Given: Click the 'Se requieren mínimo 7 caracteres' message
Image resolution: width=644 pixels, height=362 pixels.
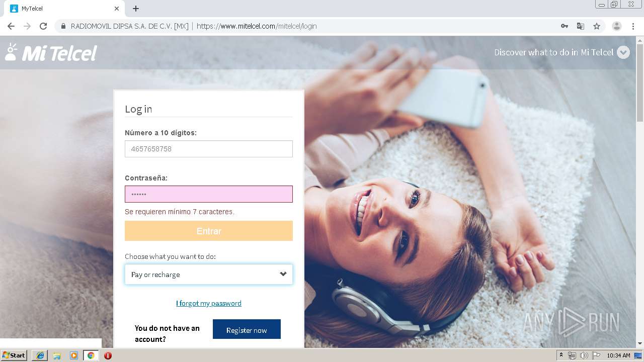Looking at the screenshot, I should [180, 212].
